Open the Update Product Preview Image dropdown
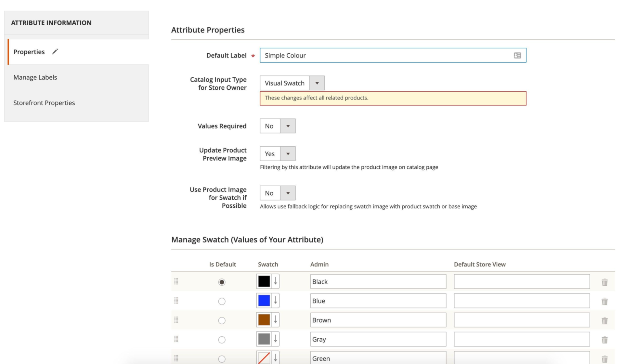 (x=288, y=153)
